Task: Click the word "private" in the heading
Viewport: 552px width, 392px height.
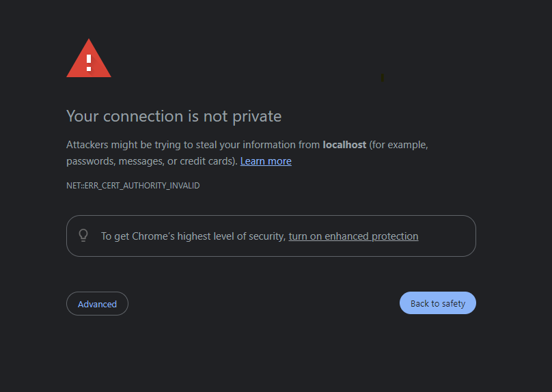Action: tap(257, 116)
